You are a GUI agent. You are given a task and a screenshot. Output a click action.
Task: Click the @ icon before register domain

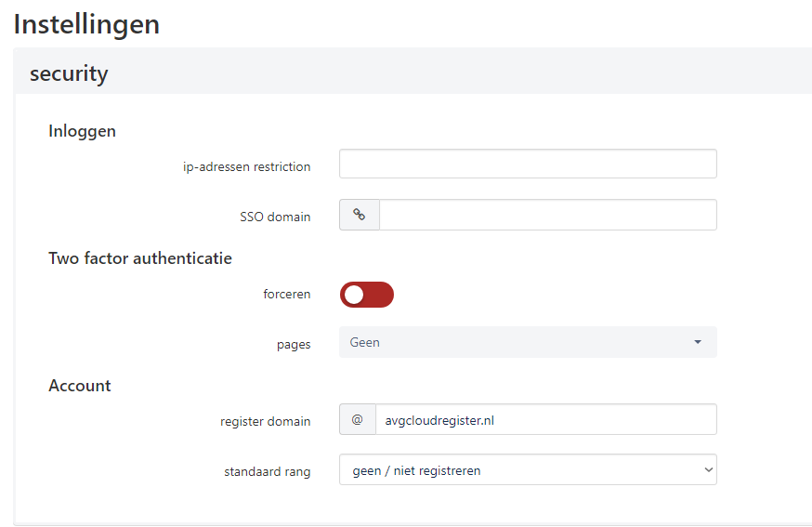357,419
